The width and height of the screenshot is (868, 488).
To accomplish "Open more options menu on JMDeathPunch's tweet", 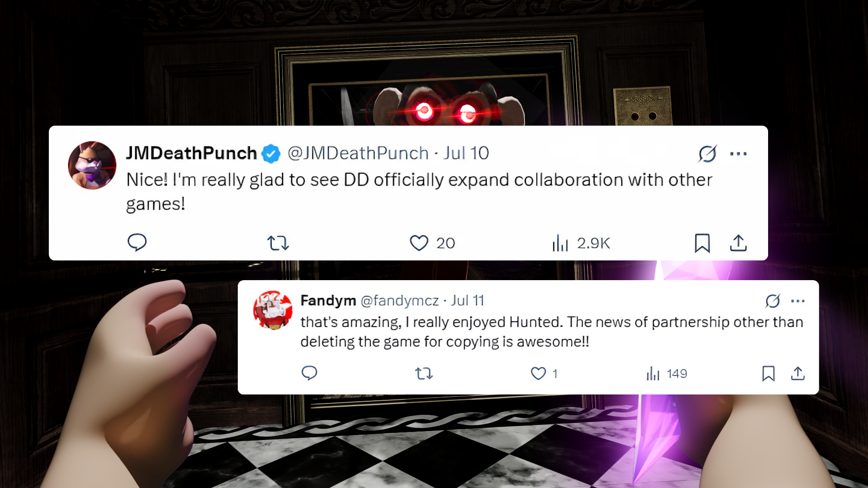I will point(738,154).
